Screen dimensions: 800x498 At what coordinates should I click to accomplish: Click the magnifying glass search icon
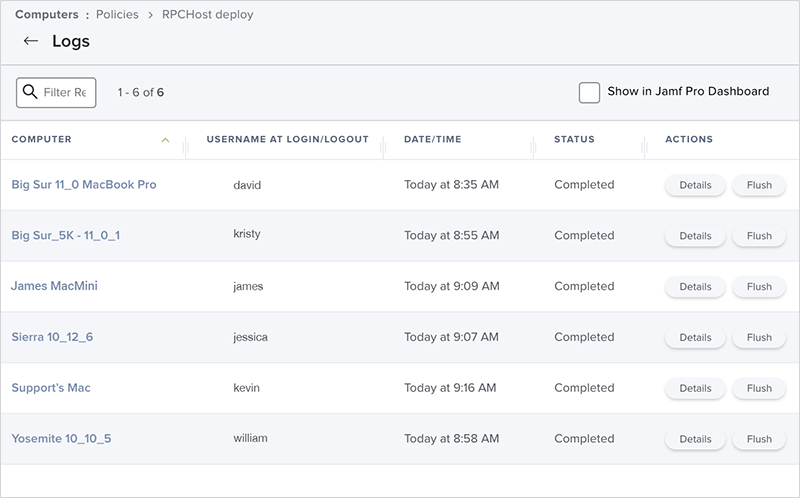(x=30, y=92)
